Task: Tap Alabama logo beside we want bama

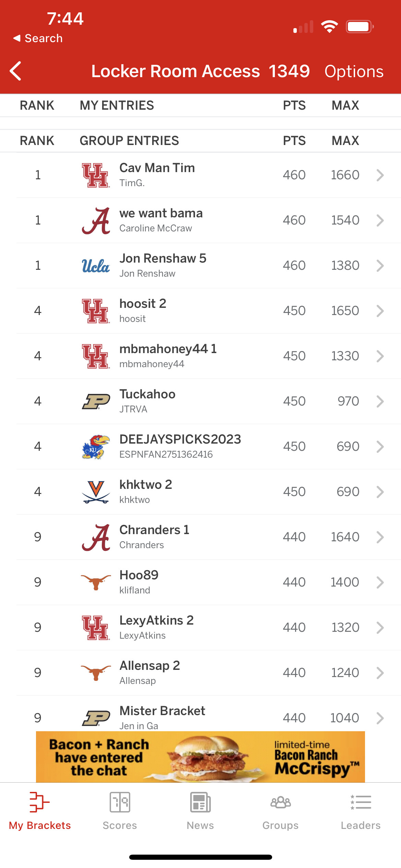Action: (96, 220)
